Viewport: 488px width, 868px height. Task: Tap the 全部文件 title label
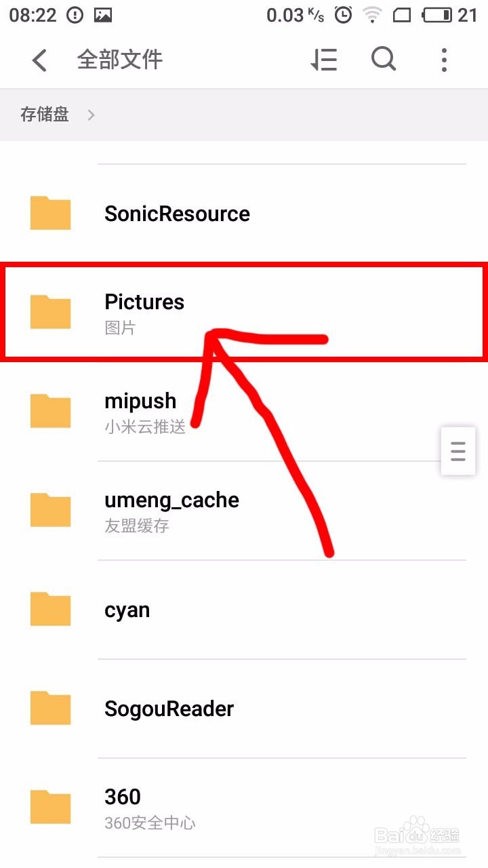(x=120, y=60)
